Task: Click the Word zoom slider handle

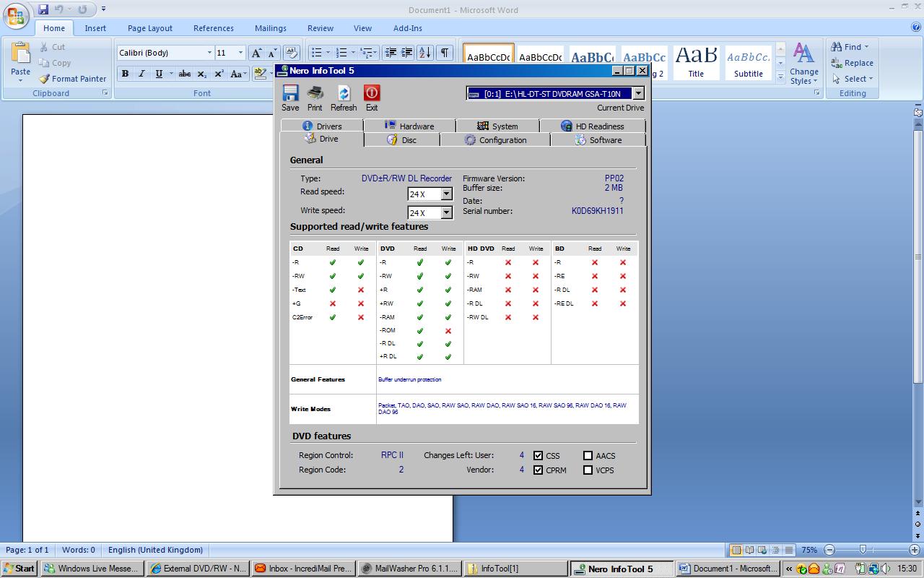Action: (863, 550)
